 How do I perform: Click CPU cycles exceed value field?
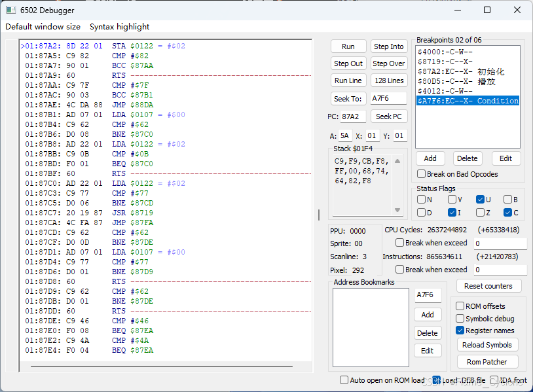500,243
